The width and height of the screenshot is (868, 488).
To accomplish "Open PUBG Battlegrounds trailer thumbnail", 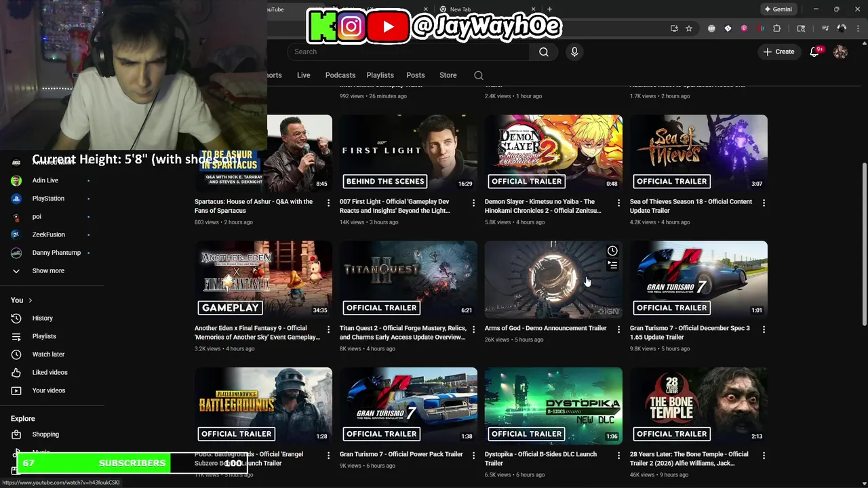I will pos(263,406).
